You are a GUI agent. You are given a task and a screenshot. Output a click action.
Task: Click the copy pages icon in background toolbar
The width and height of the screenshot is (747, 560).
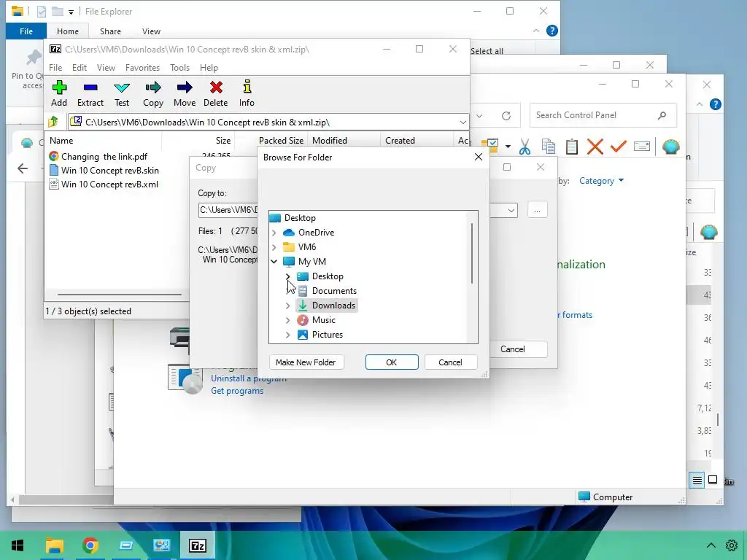pyautogui.click(x=549, y=147)
